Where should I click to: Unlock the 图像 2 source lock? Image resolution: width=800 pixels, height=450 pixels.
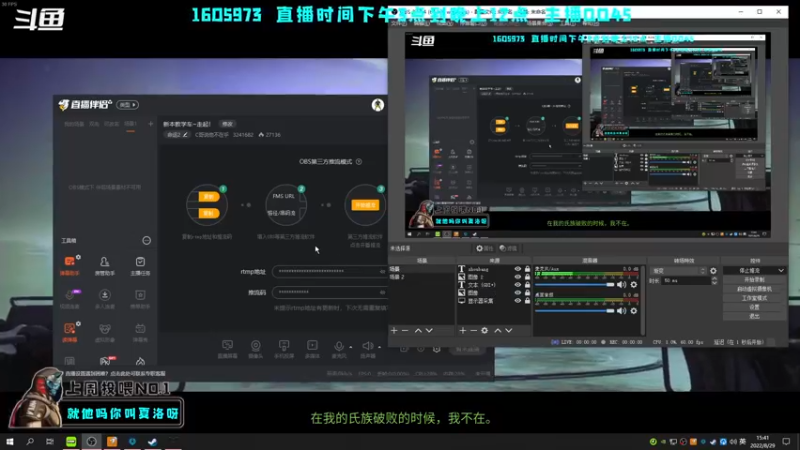click(x=528, y=277)
